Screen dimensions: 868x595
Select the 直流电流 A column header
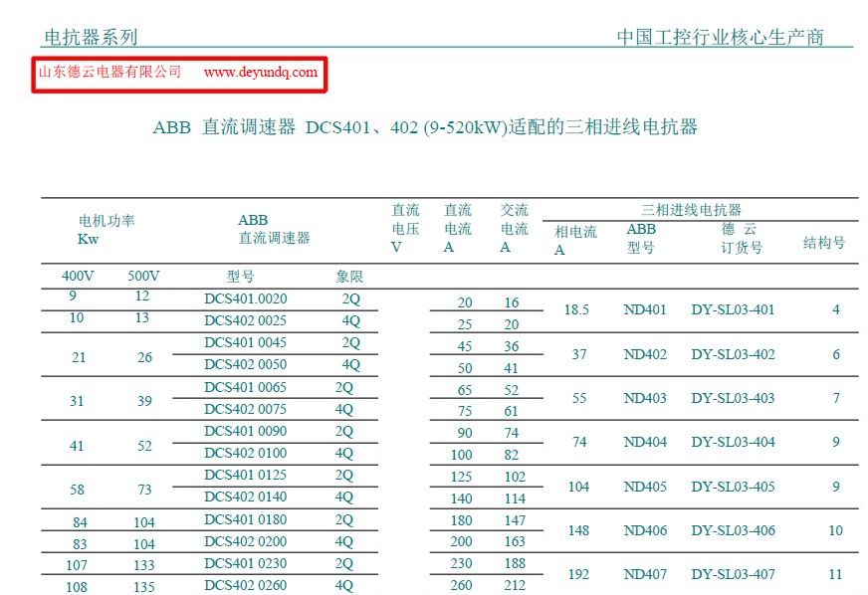tap(458, 228)
